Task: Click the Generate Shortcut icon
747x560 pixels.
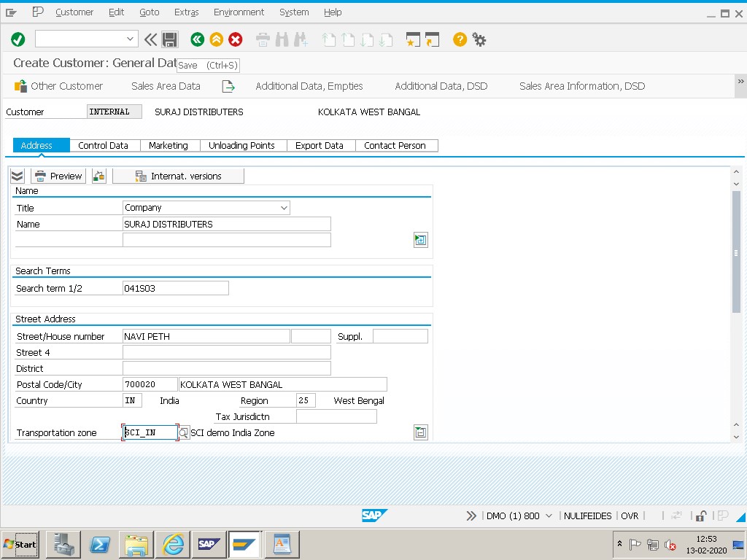Action: pos(432,39)
